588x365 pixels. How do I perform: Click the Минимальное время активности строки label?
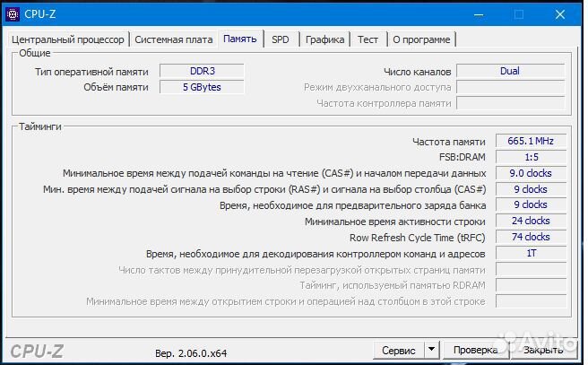[x=395, y=222]
